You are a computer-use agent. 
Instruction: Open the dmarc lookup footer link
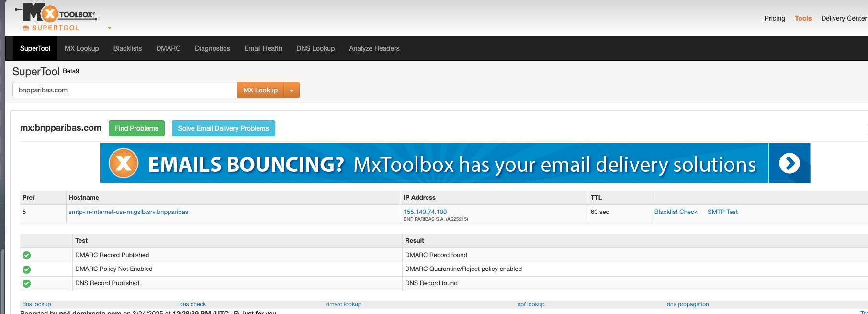(344, 304)
